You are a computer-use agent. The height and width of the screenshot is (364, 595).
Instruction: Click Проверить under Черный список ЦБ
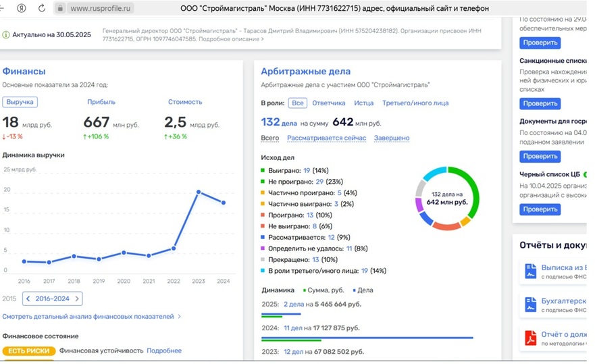click(540, 209)
